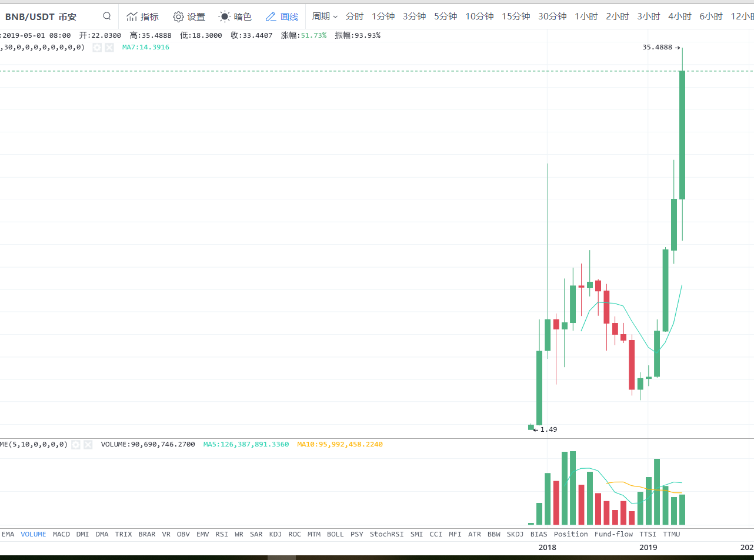Switch sub-chart to TRIX indicator
The height and width of the screenshot is (560, 754).
point(124,534)
